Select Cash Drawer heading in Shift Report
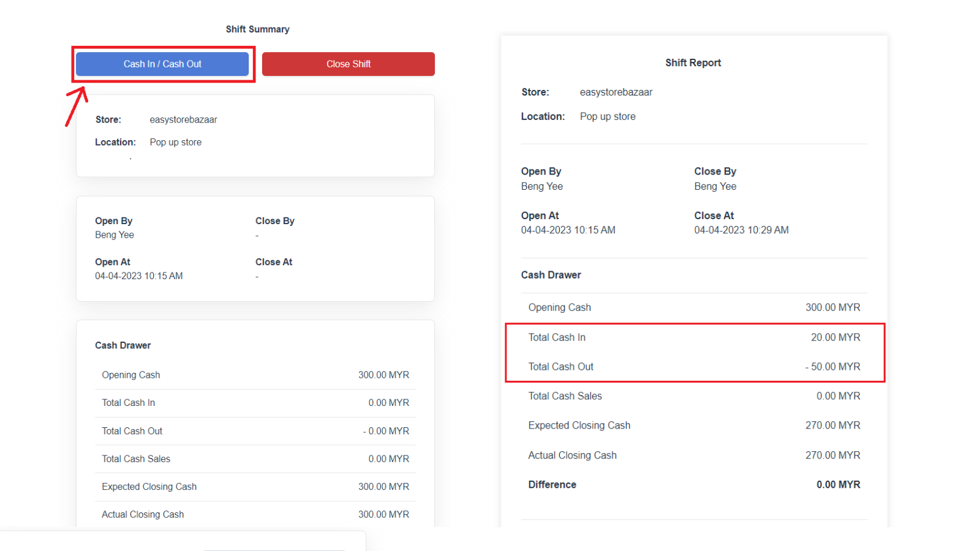This screenshot has height=551, width=980. 551,275
